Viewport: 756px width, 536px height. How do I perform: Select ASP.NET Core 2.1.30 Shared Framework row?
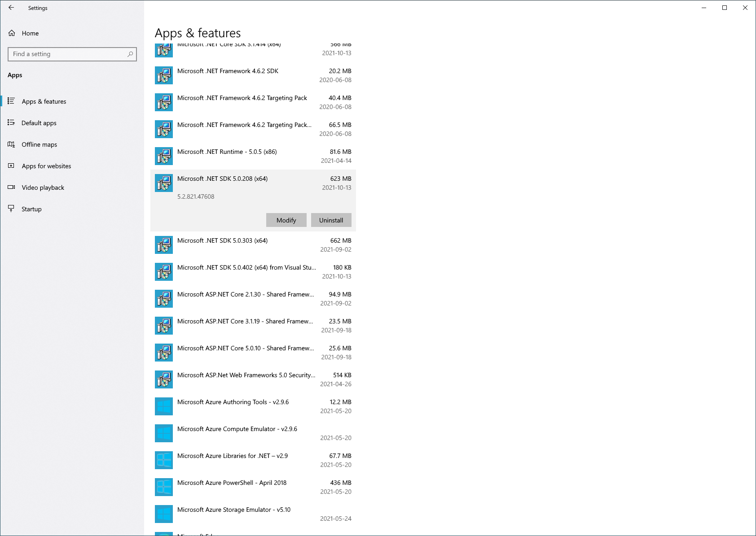coord(253,299)
